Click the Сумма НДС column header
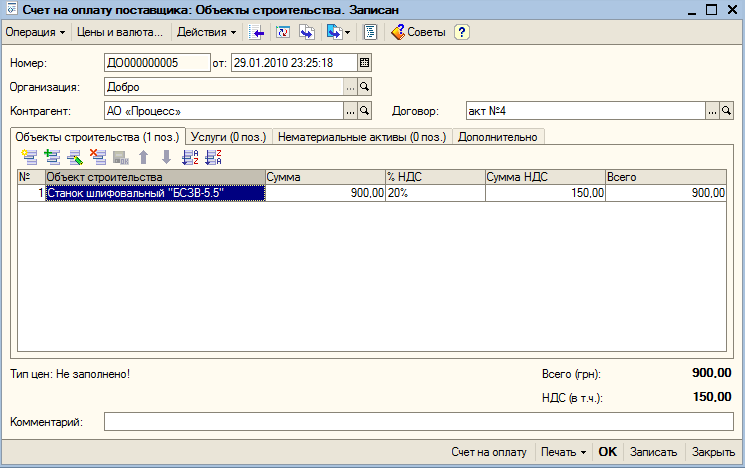Viewport: 745px width, 468px height. coord(545,177)
